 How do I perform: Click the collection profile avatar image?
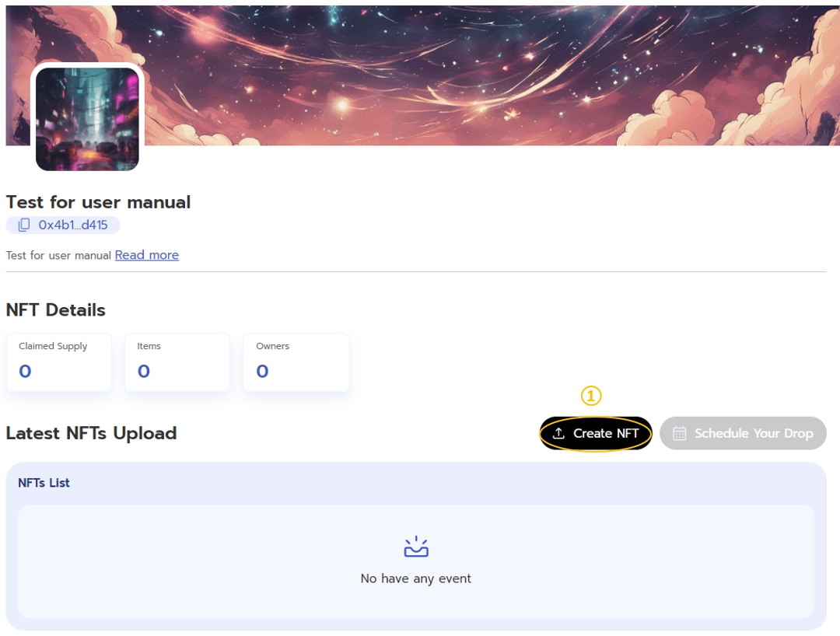coord(87,119)
